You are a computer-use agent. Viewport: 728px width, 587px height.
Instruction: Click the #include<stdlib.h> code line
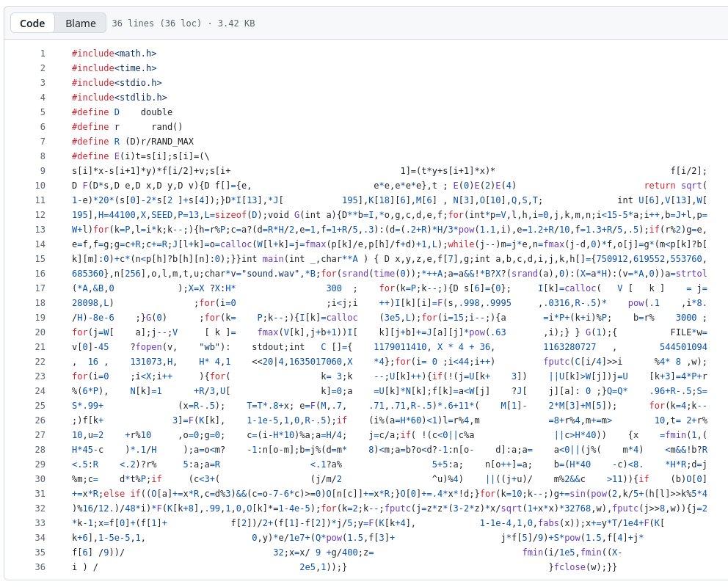[120, 98]
